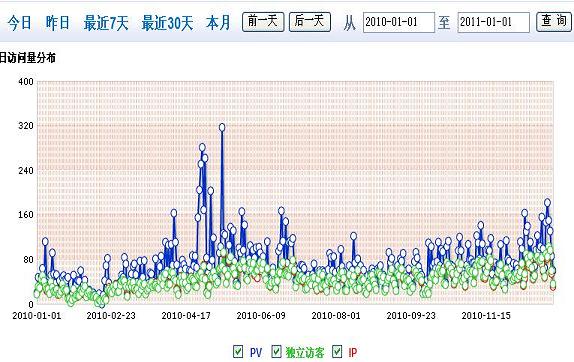This screenshot has width=574, height=362.
Task: Select the 今日 date filter
Action: point(19,23)
